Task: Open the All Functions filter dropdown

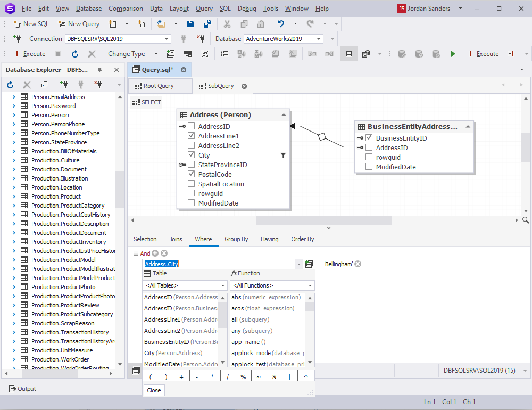Action: click(x=310, y=286)
